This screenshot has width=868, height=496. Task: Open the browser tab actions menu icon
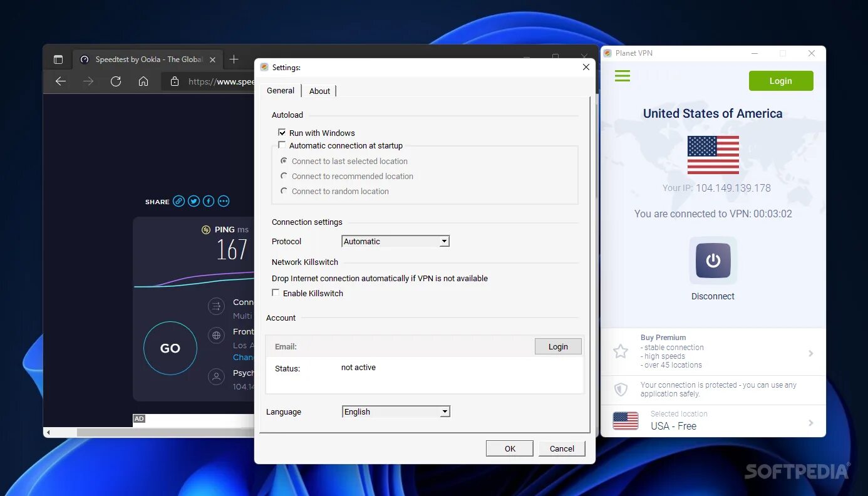(58, 59)
